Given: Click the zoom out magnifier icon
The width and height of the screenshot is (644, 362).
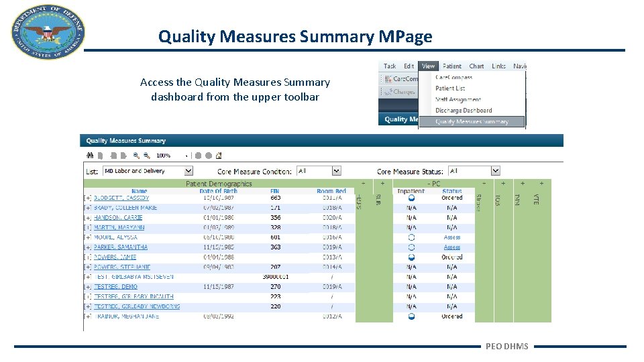Looking at the screenshot, I should coord(147,156).
